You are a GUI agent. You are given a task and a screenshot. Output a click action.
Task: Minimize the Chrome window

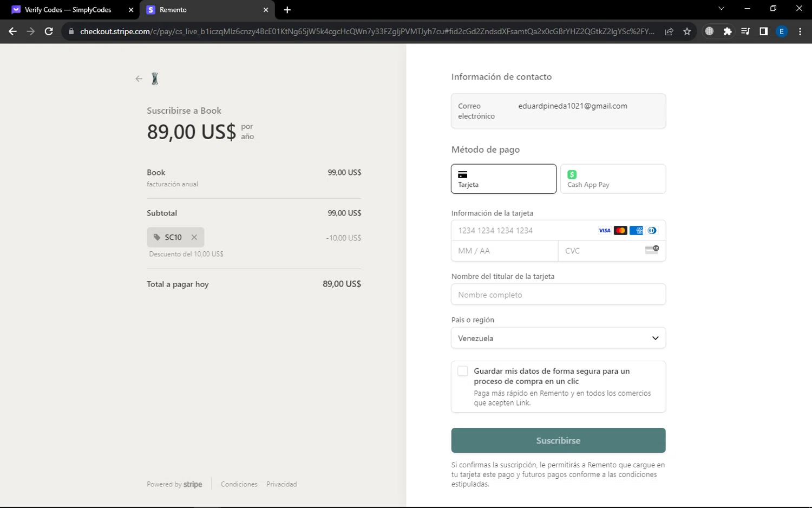pos(747,9)
